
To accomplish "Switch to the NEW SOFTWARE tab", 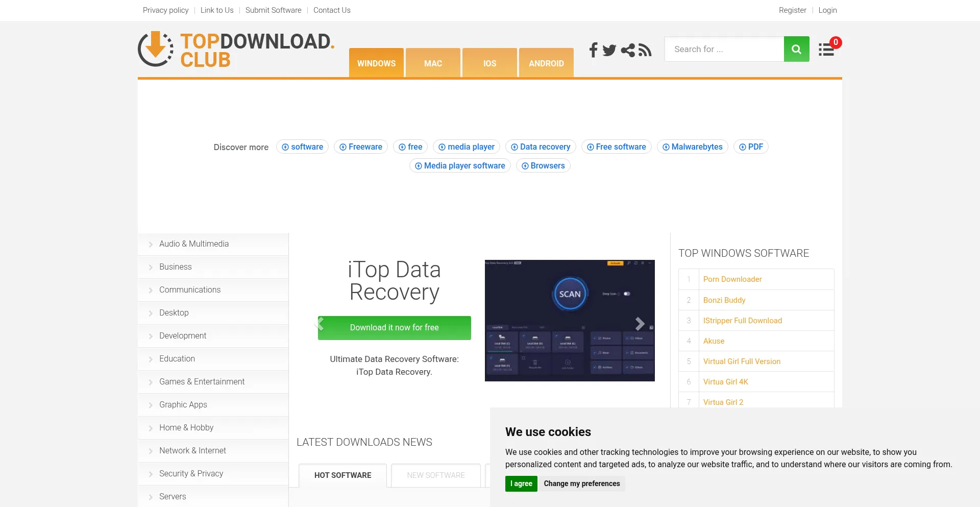I will pos(435,475).
